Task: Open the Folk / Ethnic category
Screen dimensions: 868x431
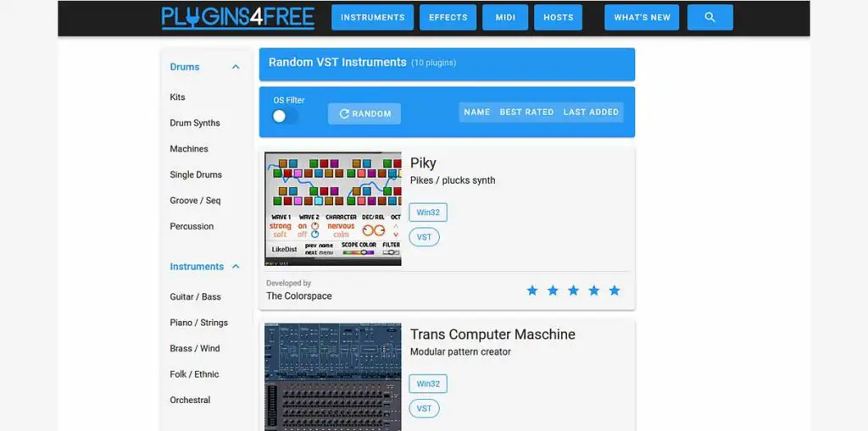Action: (x=194, y=374)
